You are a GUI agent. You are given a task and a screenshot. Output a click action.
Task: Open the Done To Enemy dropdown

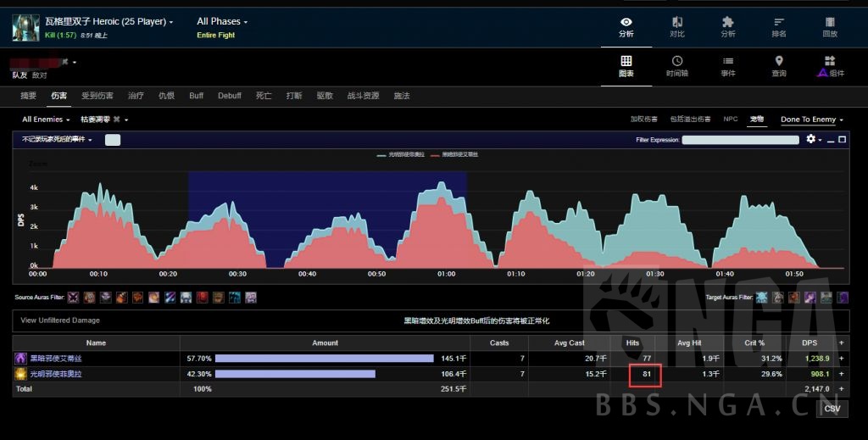(x=812, y=120)
